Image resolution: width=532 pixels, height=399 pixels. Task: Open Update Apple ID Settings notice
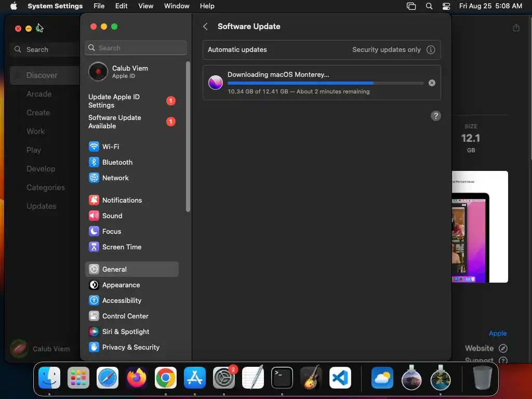(x=131, y=101)
